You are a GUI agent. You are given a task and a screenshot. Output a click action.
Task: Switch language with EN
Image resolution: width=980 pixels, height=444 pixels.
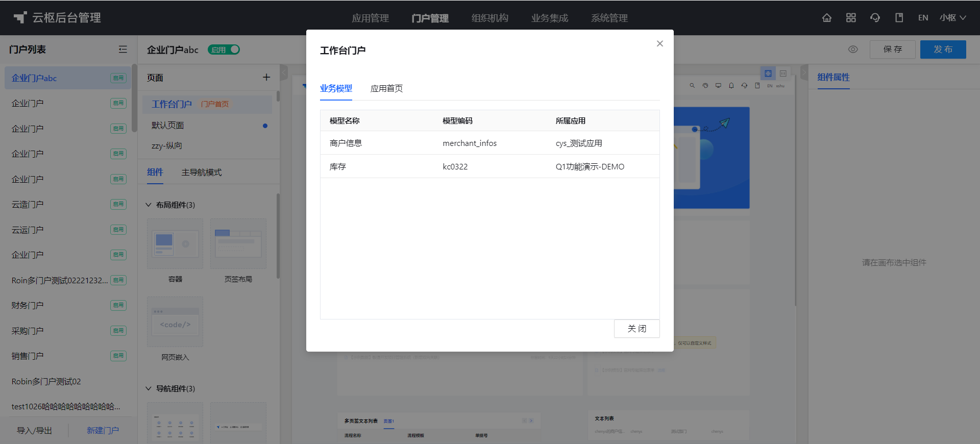click(x=923, y=18)
